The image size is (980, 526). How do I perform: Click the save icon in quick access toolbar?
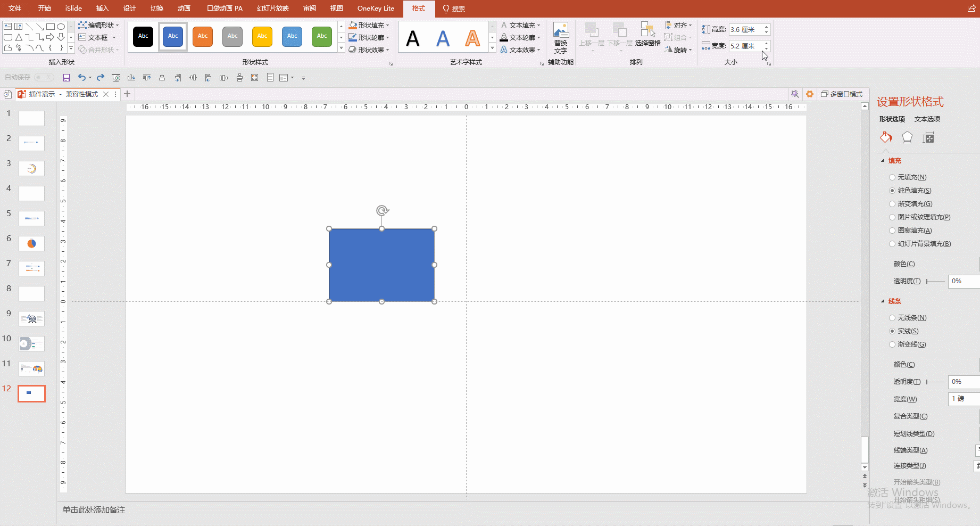coord(67,78)
